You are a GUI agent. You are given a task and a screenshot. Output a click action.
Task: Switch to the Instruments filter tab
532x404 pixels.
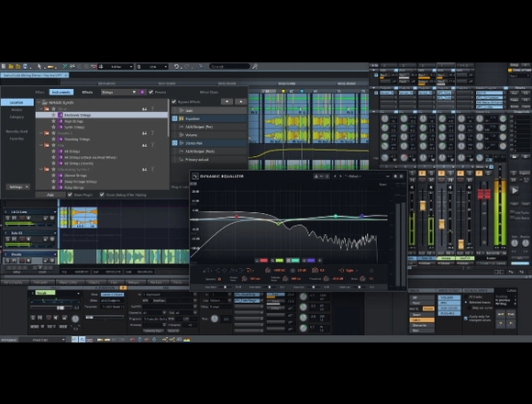(61, 92)
